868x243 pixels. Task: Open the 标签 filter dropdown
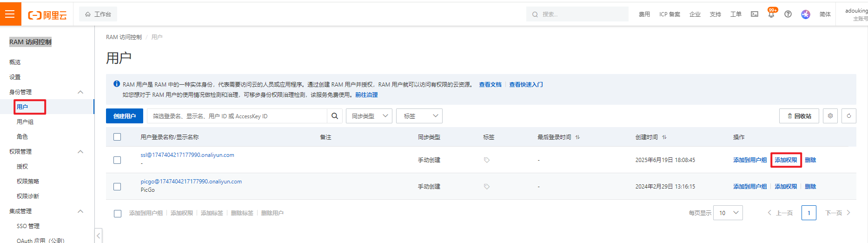click(x=419, y=116)
